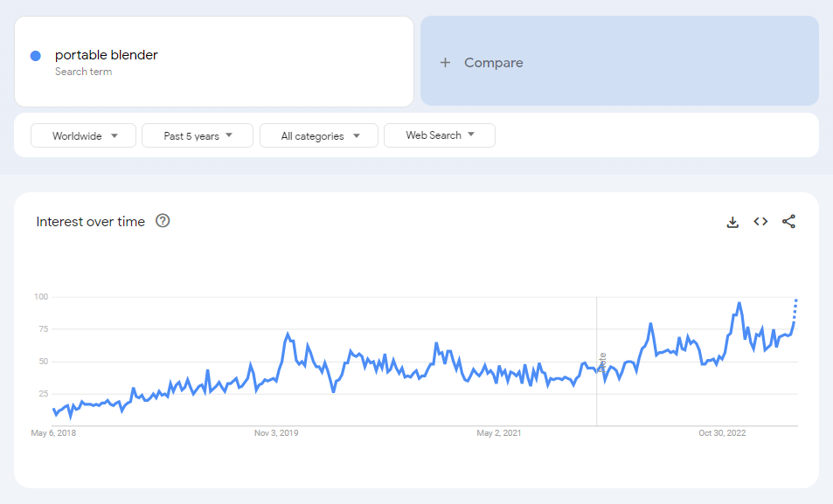The height and width of the screenshot is (504, 833).
Task: Click the Compare label to add term
Action: click(x=493, y=63)
